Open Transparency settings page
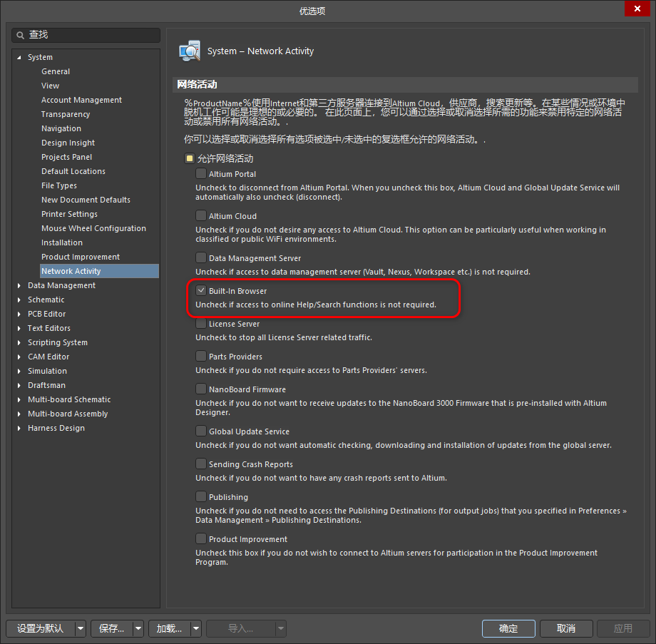The image size is (656, 644). click(x=66, y=114)
